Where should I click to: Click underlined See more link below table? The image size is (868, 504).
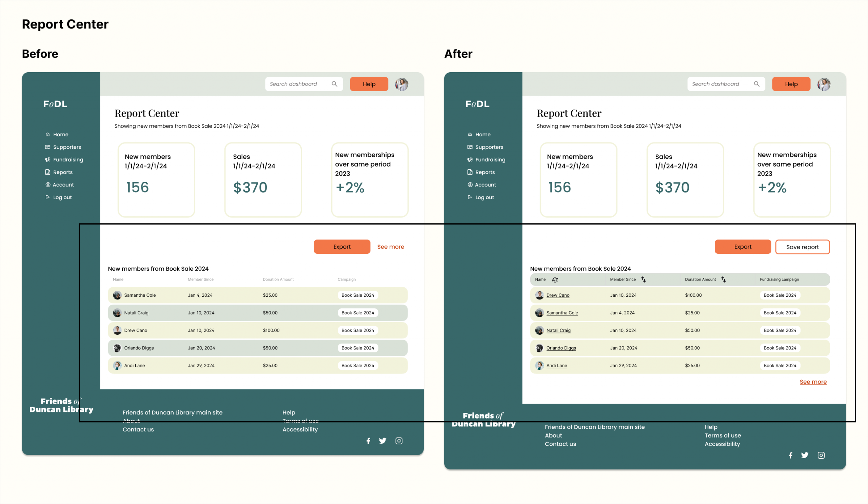coord(813,382)
